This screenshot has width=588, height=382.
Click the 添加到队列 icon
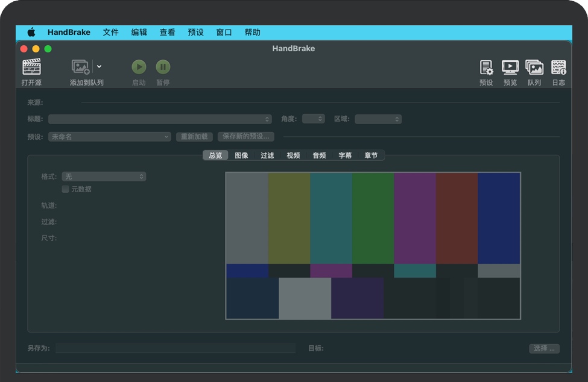[x=81, y=67]
